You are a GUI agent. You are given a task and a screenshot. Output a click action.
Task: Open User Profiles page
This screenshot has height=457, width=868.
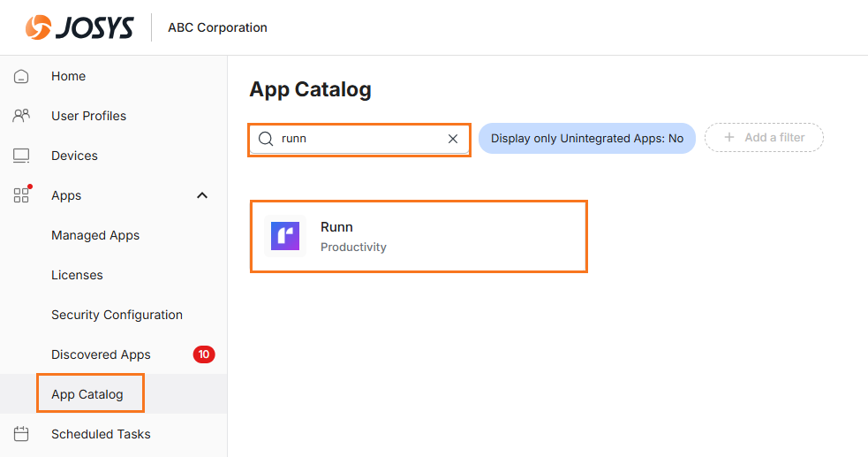pyautogui.click(x=88, y=116)
